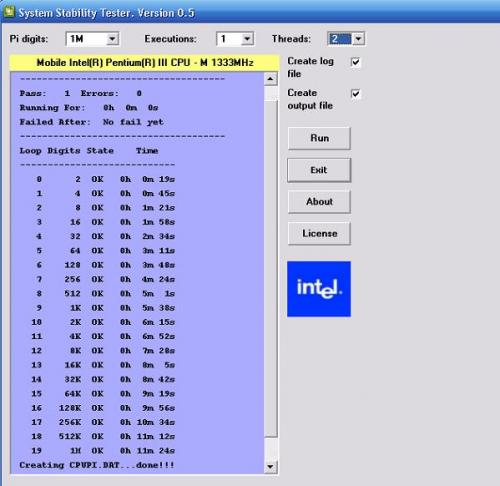The height and width of the screenshot is (486, 500).
Task: Toggle the Create output file checkbox
Action: 356,94
